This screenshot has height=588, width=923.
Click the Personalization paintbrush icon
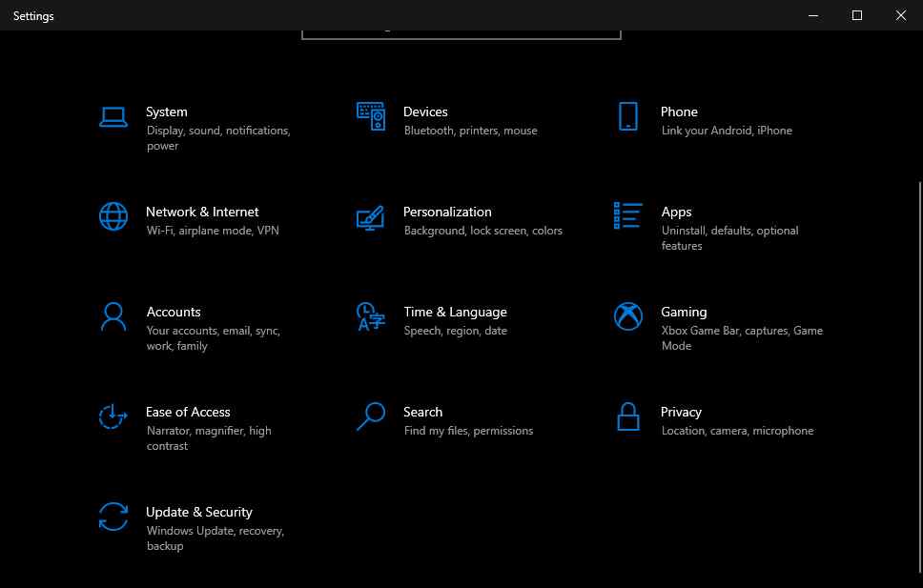click(371, 217)
